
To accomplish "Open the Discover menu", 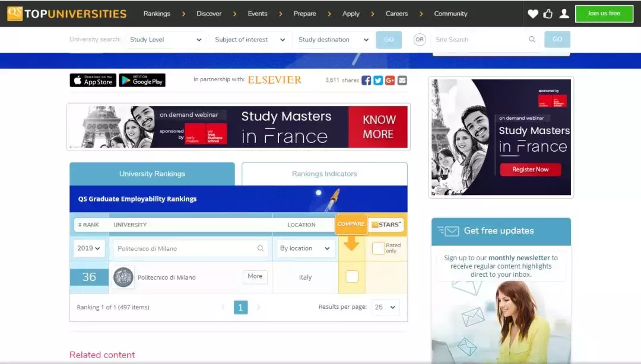I will (x=209, y=14).
